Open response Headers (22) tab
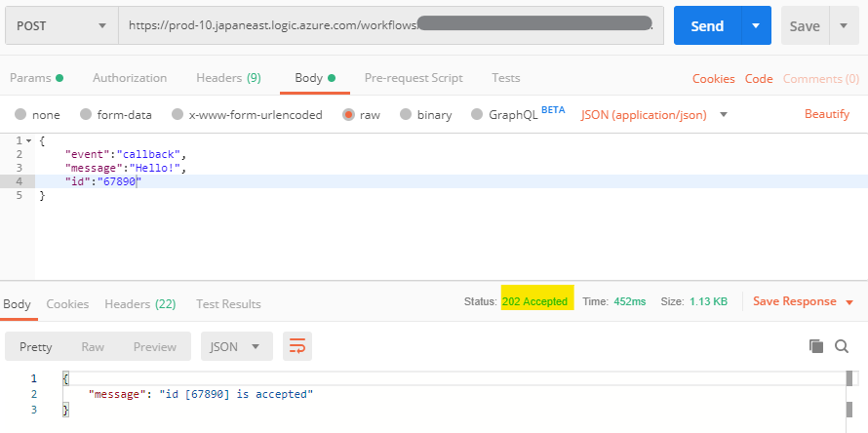Image resolution: width=868 pixels, height=433 pixels. (139, 303)
